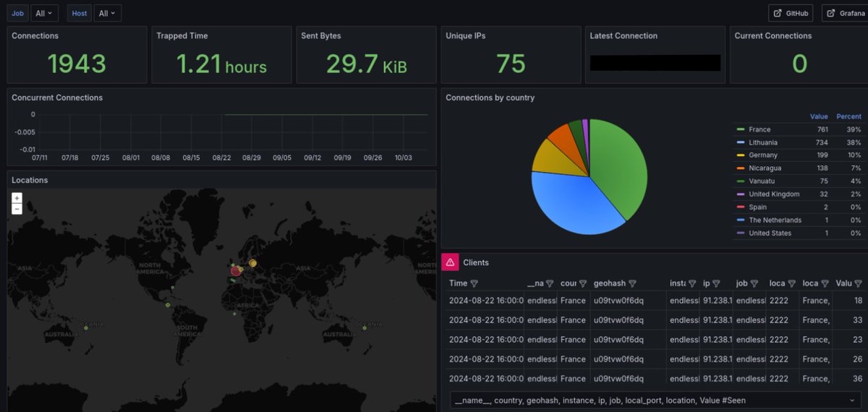Click the Host variable label
Viewport: 868px width, 412px height.
coord(80,13)
